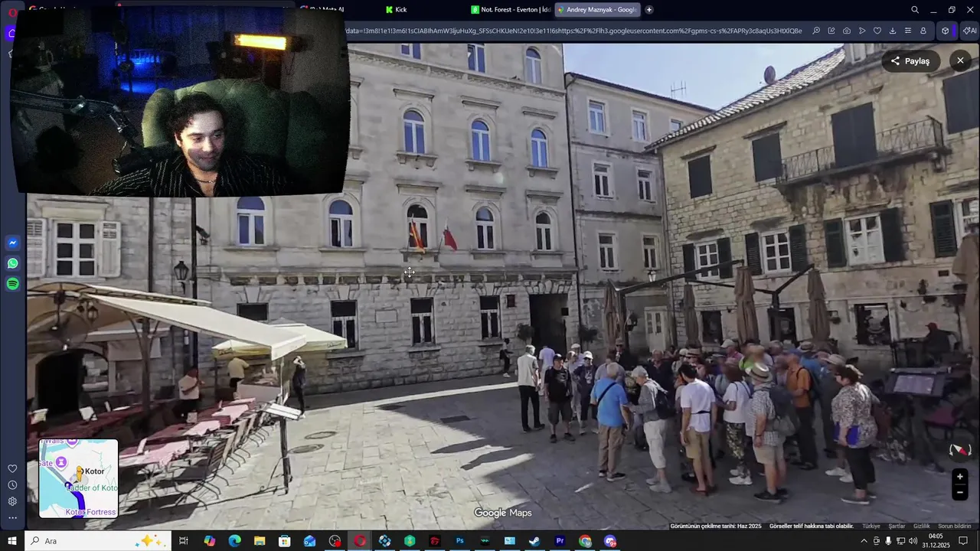Open the Gizlilik privacy link
This screenshot has width=980, height=551.
point(922,527)
